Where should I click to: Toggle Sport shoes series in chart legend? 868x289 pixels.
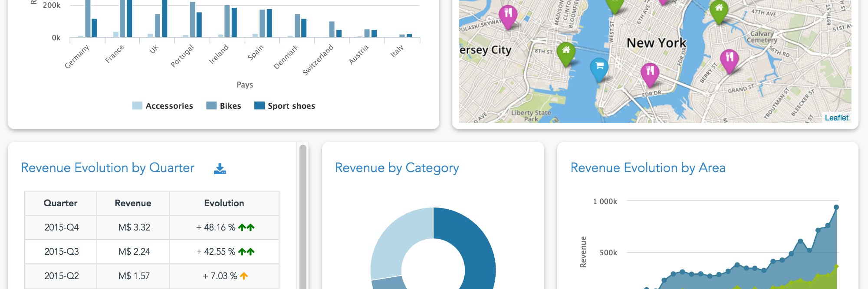coord(285,106)
